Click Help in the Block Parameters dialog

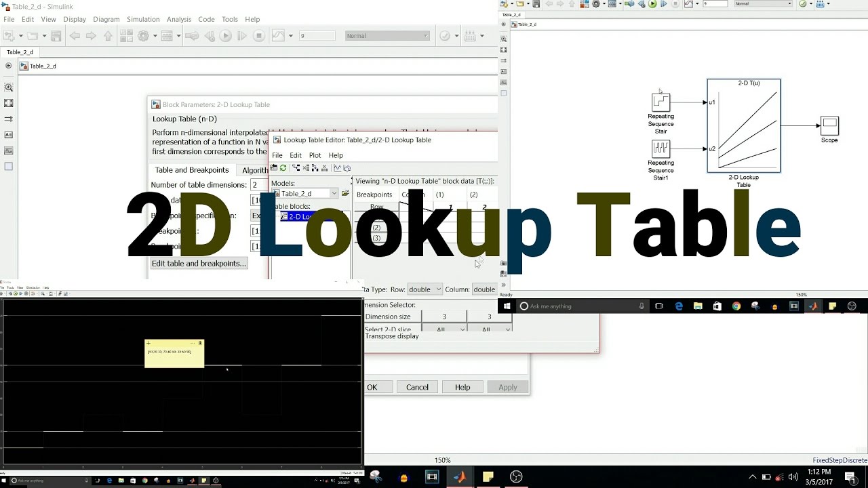(462, 387)
